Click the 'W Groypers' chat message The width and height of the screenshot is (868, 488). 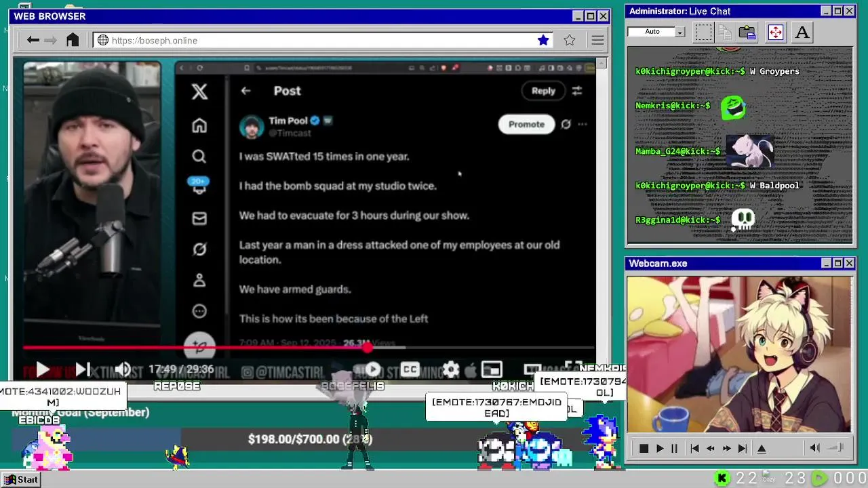(774, 71)
